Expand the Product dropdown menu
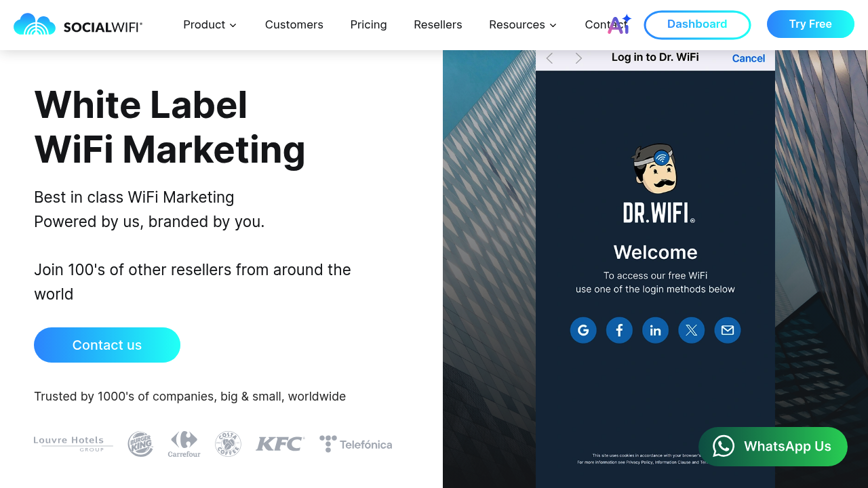 click(x=210, y=25)
